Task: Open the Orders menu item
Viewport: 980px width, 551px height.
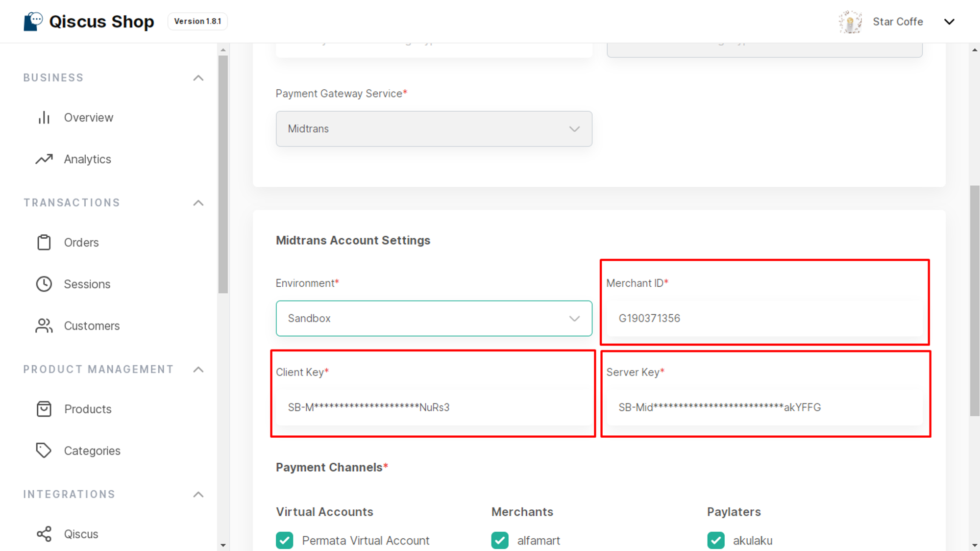Action: pos(81,242)
